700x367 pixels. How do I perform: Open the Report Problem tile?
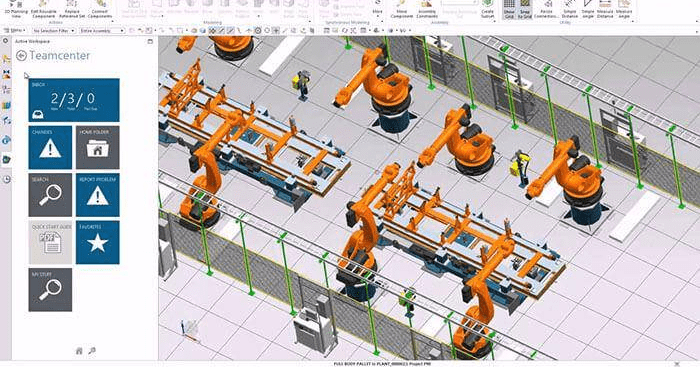[97, 195]
